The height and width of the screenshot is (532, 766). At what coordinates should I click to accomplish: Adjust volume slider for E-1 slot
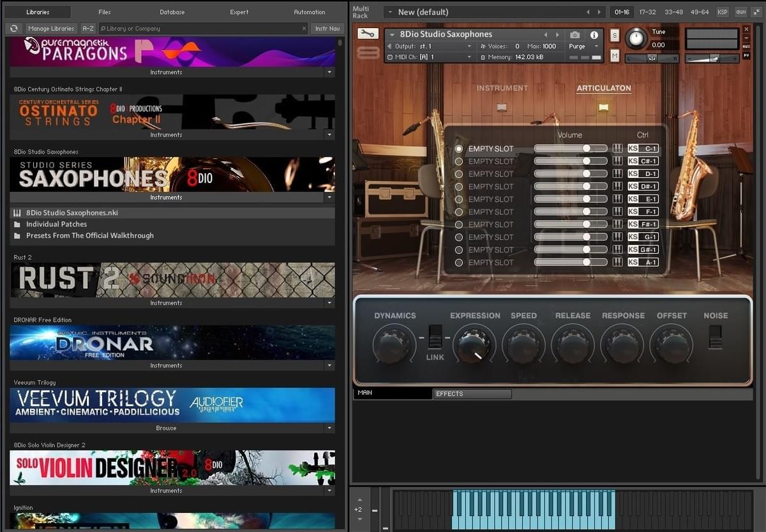pos(571,199)
